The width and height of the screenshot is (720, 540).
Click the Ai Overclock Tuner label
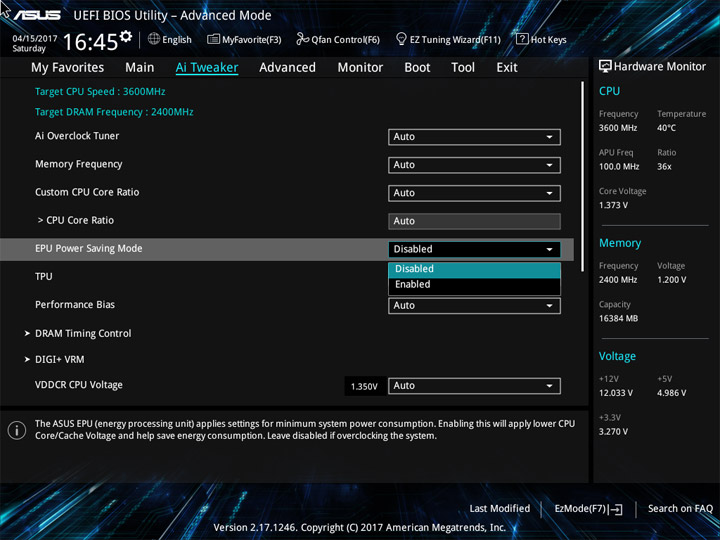pos(77,136)
